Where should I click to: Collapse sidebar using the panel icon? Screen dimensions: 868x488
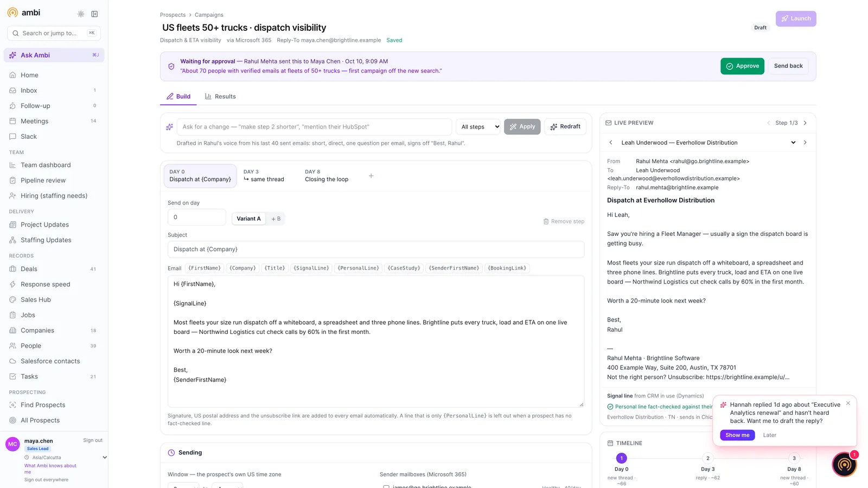(x=94, y=14)
